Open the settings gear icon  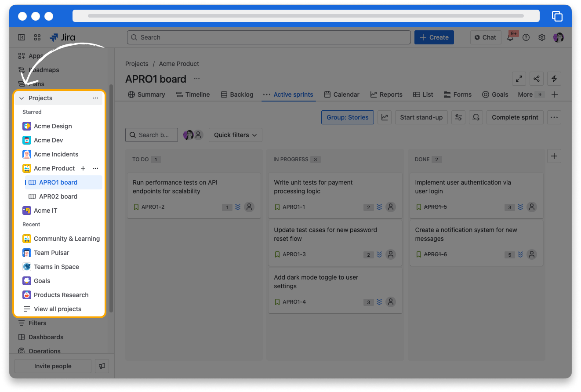click(542, 37)
